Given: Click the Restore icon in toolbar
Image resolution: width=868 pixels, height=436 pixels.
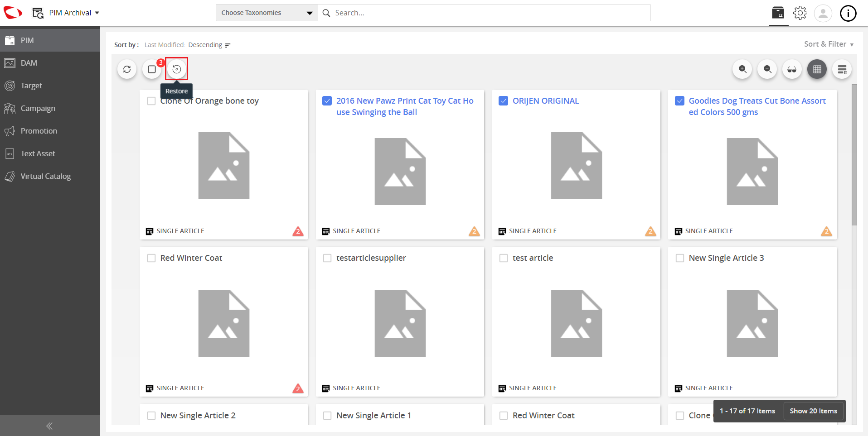Looking at the screenshot, I should 177,69.
